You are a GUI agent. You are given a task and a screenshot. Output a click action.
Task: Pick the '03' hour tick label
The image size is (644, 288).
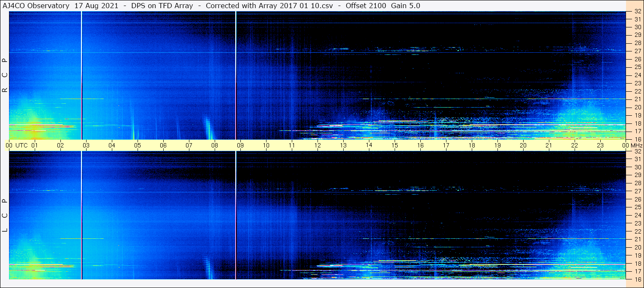click(86, 145)
